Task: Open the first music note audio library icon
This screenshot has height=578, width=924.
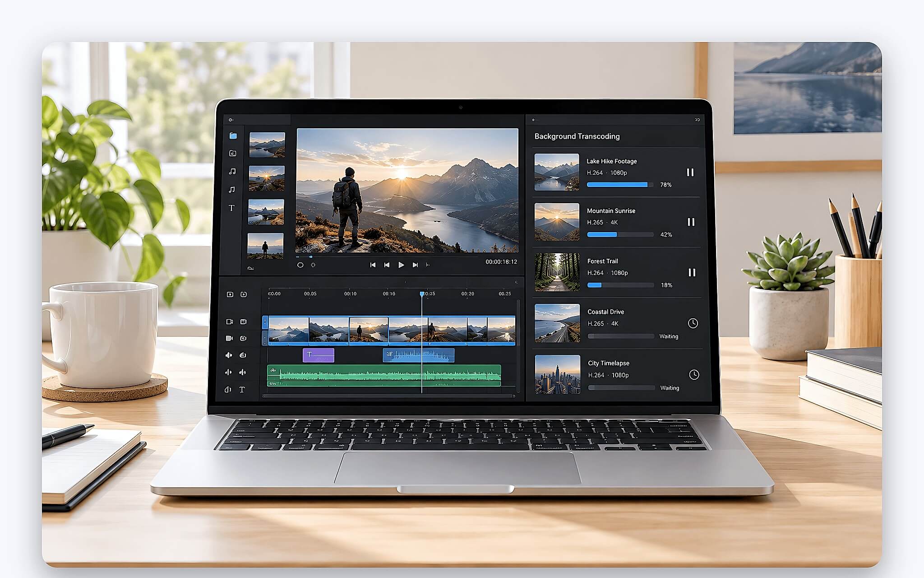Action: (232, 172)
